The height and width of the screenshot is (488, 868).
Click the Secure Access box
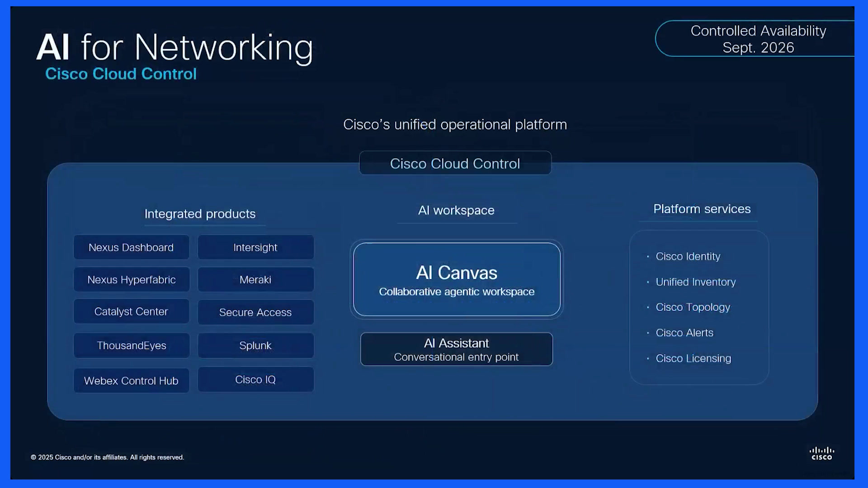tap(255, 312)
